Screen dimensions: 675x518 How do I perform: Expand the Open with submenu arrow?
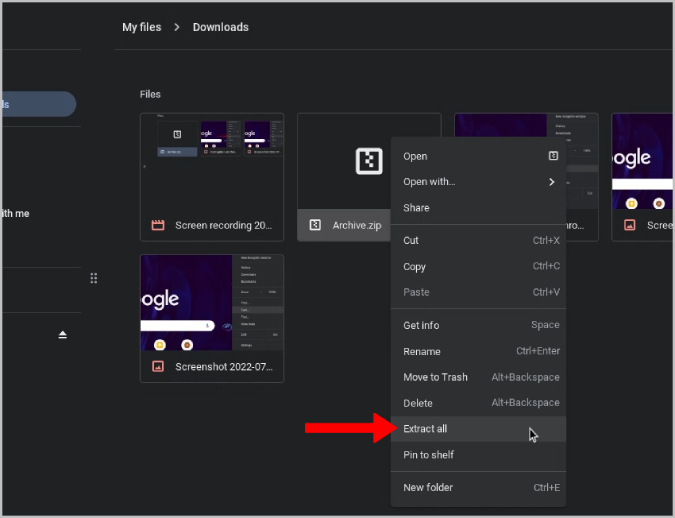coord(551,182)
